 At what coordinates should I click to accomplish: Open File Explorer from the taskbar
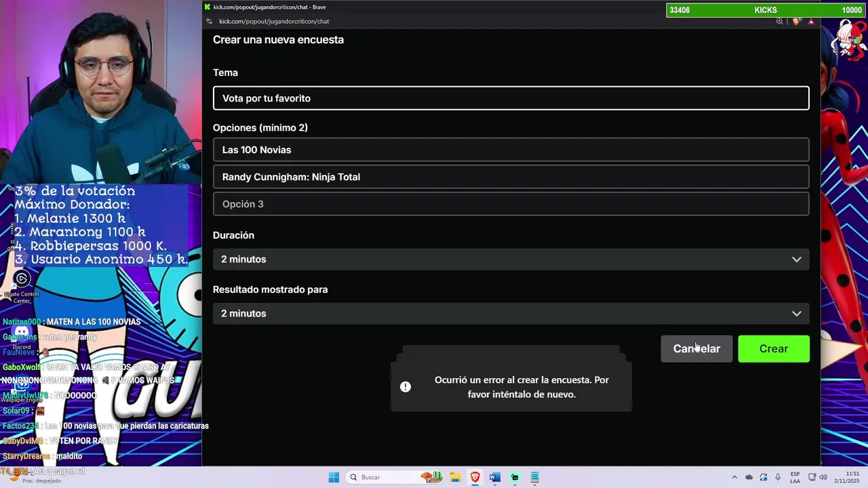pyautogui.click(x=455, y=477)
